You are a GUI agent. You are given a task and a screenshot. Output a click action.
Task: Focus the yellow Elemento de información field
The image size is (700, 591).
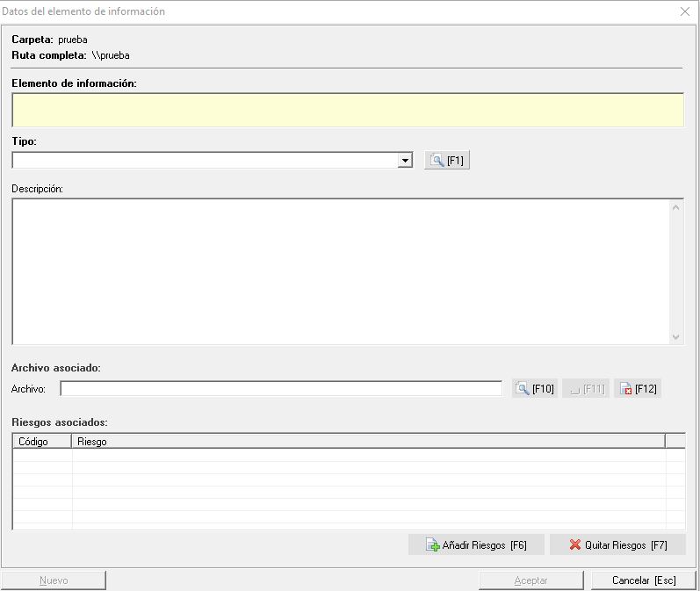click(x=347, y=111)
